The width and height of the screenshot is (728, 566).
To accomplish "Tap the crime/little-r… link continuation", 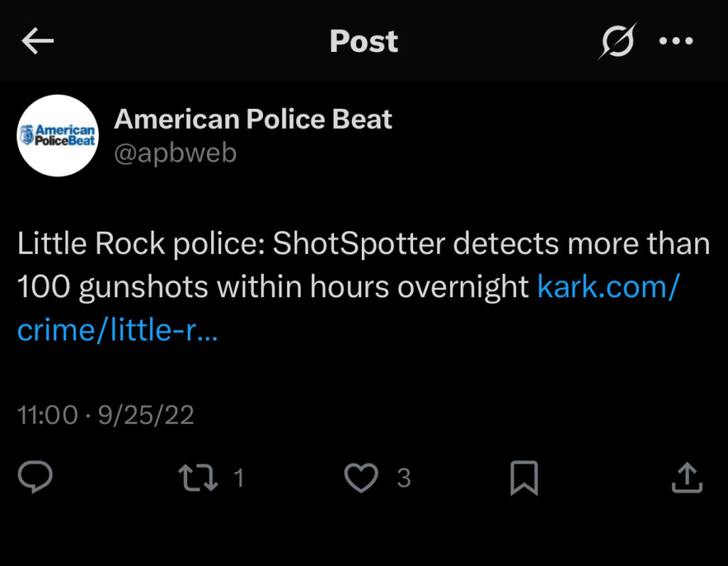I will pos(117,329).
